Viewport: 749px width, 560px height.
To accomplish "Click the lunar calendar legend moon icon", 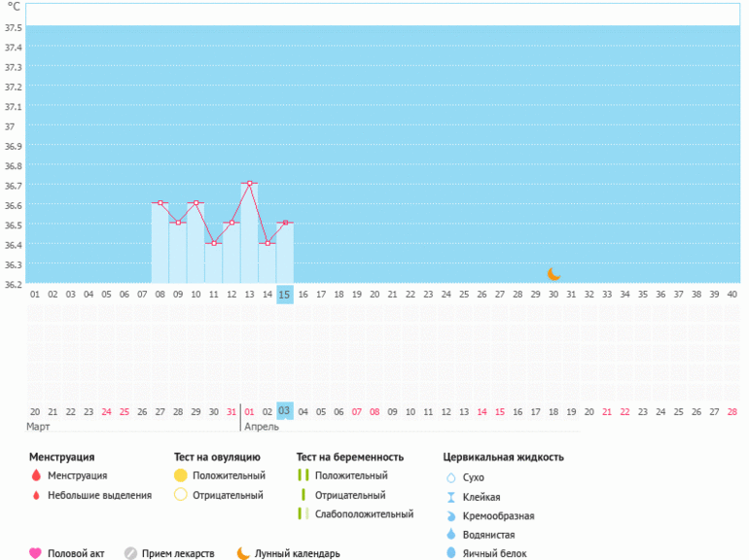I will pyautogui.click(x=243, y=553).
